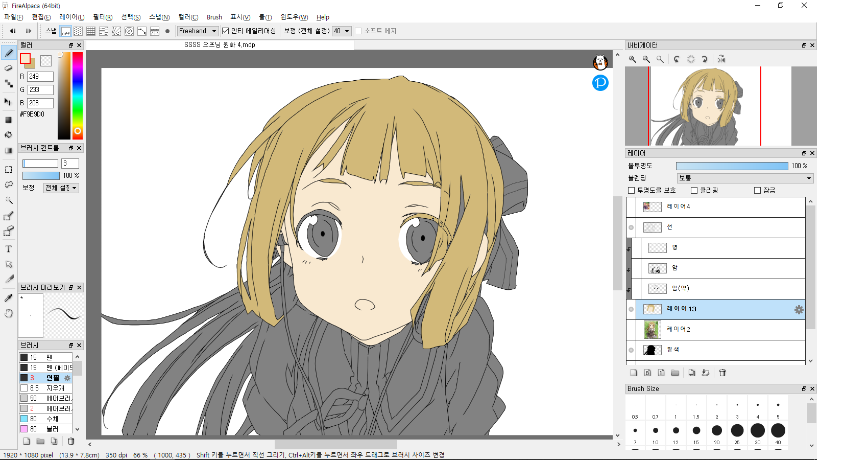Check the 잠금 (lock) layer checkbox

click(757, 190)
